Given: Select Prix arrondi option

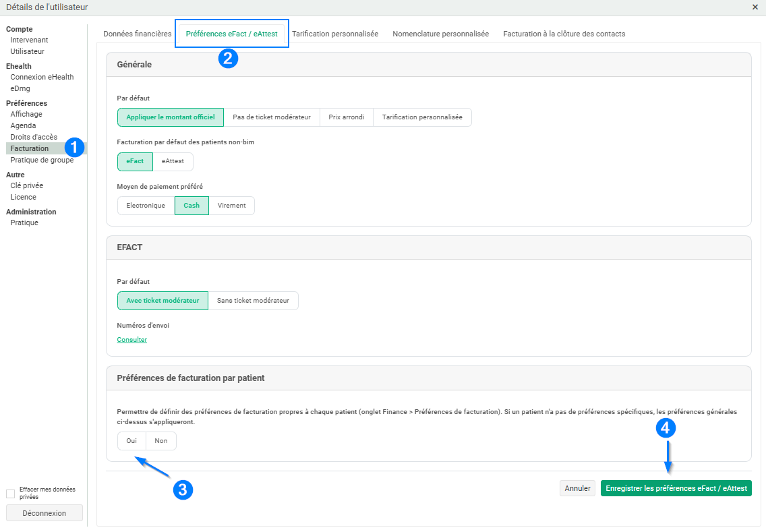Looking at the screenshot, I should [347, 117].
